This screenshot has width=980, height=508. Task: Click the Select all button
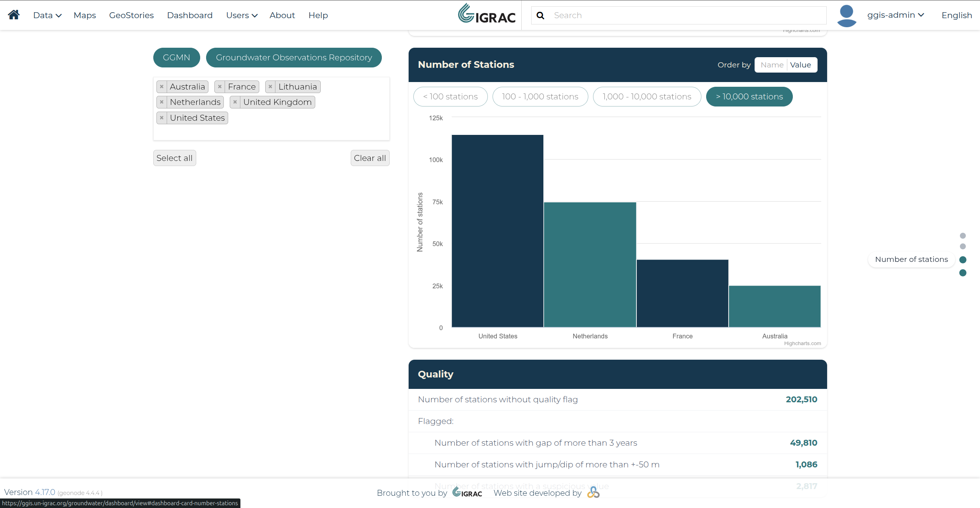pyautogui.click(x=175, y=158)
